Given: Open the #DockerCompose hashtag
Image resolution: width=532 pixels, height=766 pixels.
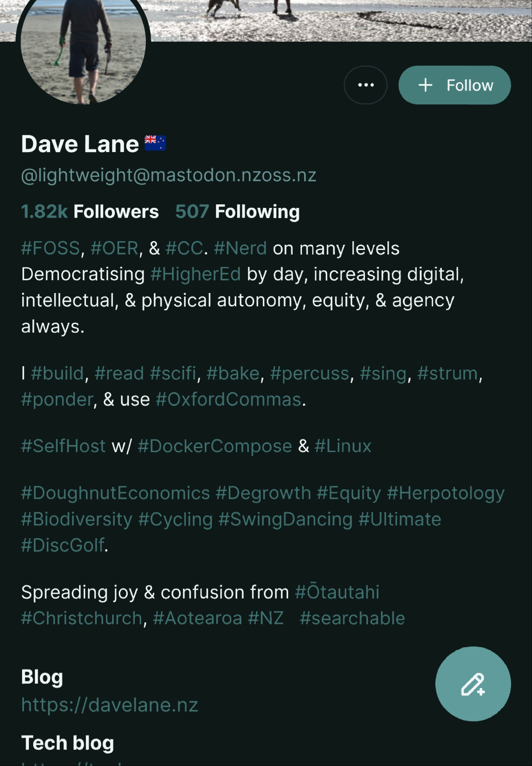Looking at the screenshot, I should [x=215, y=446].
